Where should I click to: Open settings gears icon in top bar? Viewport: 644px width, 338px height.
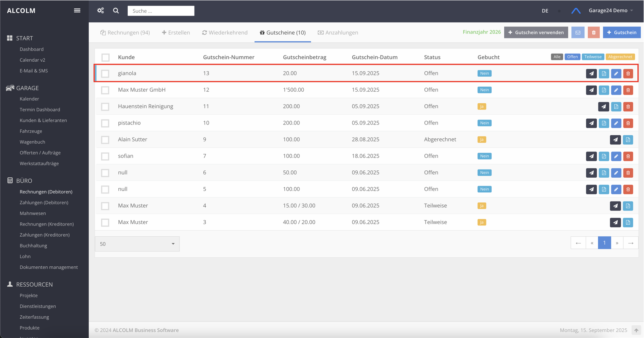101,11
